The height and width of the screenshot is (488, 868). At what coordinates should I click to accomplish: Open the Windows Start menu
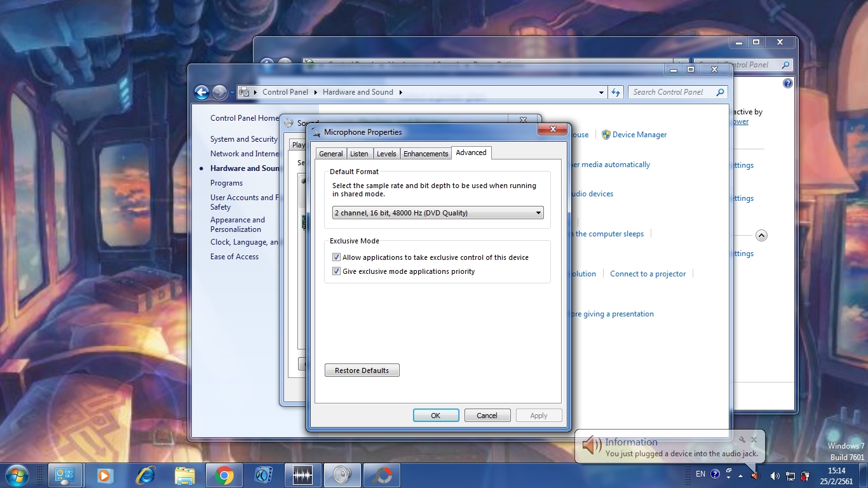click(x=16, y=475)
